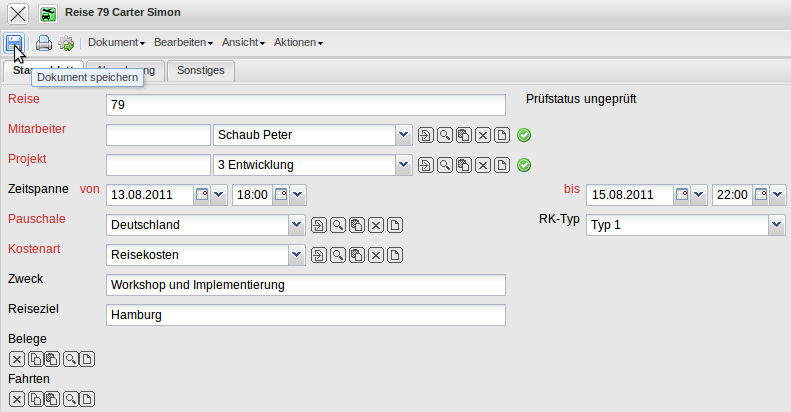Click the gear icon in the toolbar
Image resolution: width=791 pixels, height=412 pixels.
pyautogui.click(x=66, y=43)
